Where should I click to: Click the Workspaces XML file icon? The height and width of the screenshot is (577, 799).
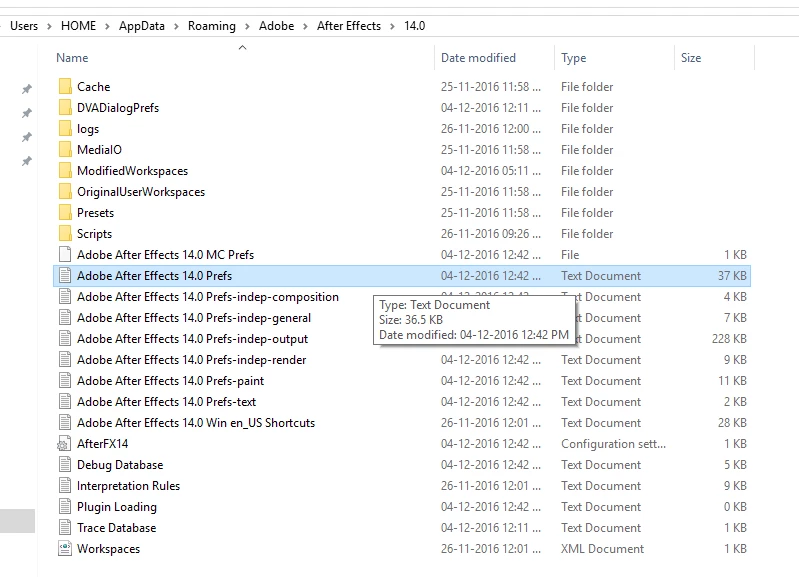point(65,548)
